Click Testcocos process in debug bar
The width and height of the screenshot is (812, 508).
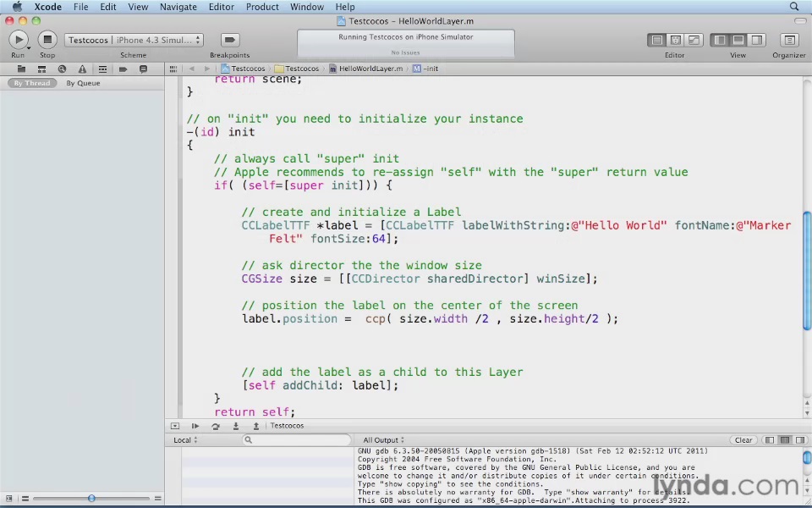pos(287,426)
